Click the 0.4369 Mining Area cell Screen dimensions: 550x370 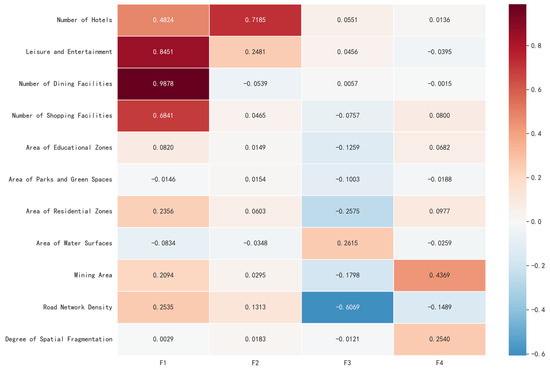click(440, 275)
